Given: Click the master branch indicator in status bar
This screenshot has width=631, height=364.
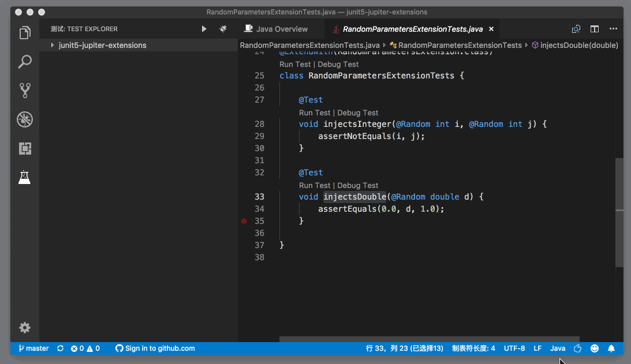Looking at the screenshot, I should 33,348.
